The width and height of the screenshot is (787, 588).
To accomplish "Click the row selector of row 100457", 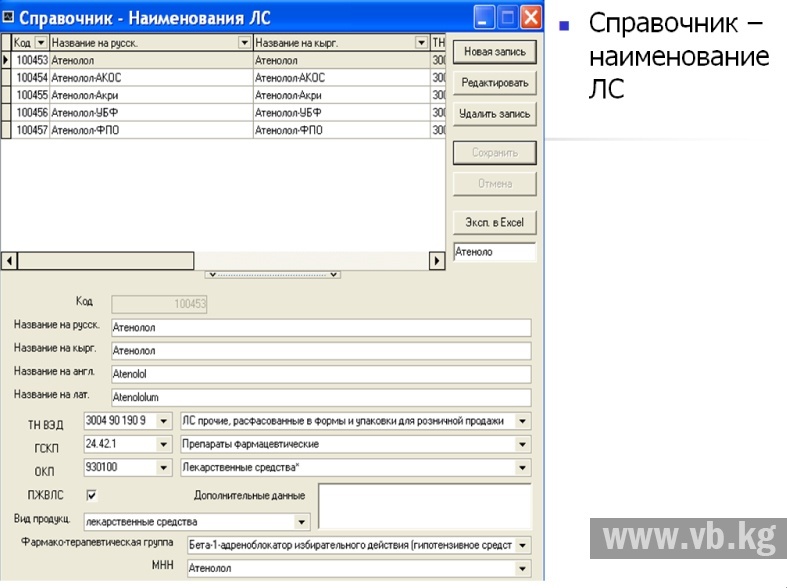I will click(x=6, y=130).
